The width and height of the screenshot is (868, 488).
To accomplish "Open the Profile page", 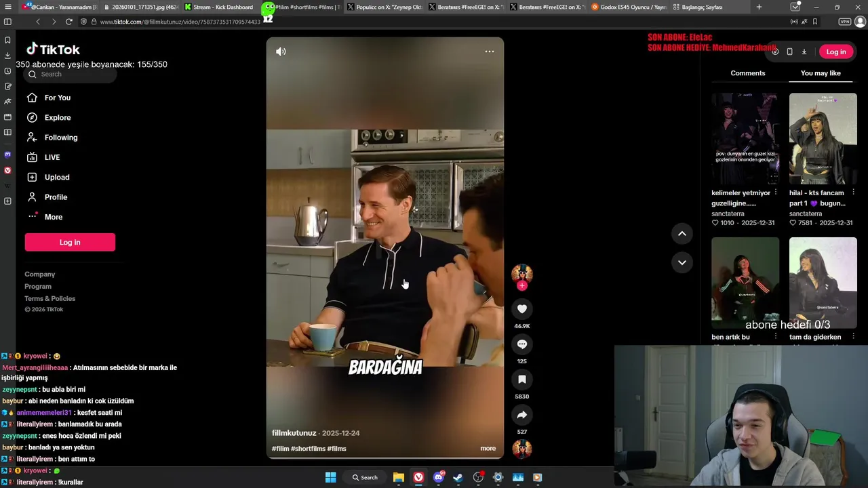I will click(x=56, y=197).
